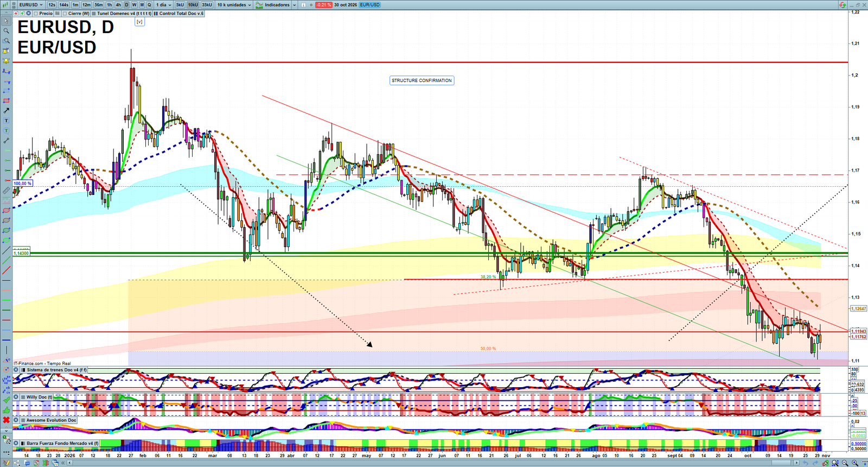Click the STRUCTURE CONFIRMATION label
This screenshot has height=467, width=868.
click(422, 80)
